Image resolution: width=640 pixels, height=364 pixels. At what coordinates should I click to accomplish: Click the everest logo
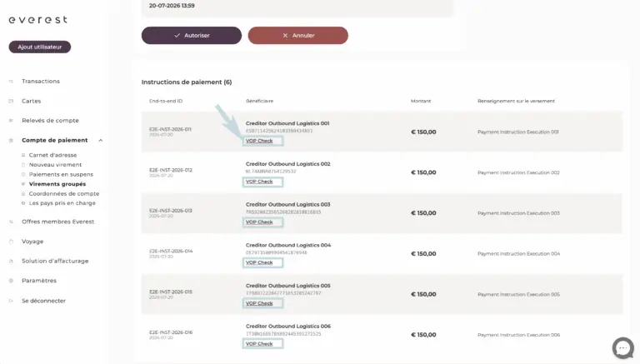click(x=38, y=20)
